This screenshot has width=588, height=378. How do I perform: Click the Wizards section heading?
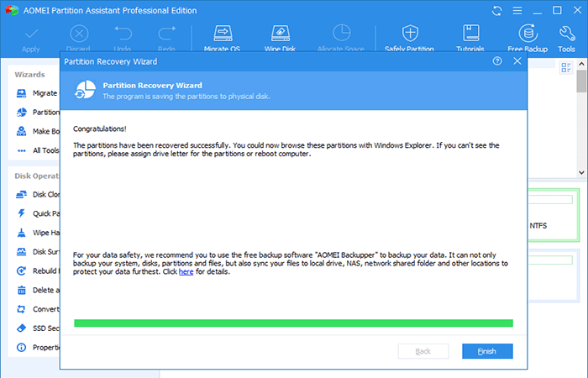pyautogui.click(x=29, y=74)
